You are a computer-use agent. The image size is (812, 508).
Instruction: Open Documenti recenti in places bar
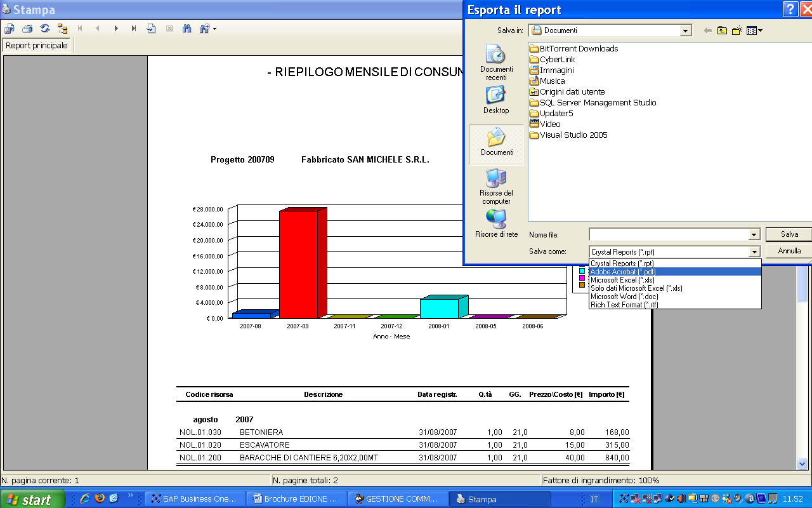coord(496,62)
